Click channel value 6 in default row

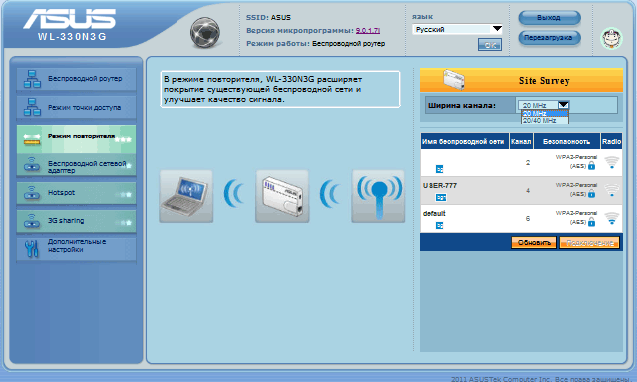528,218
